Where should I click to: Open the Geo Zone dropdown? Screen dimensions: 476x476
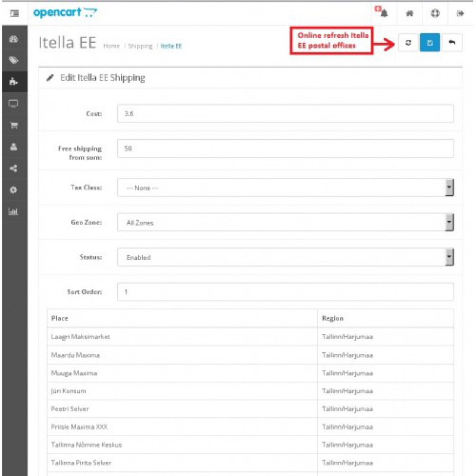286,222
